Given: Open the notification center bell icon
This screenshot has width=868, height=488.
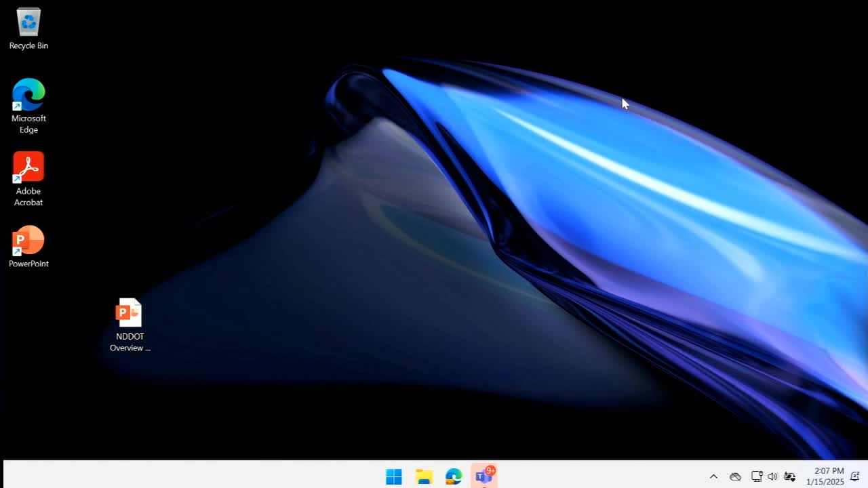Looking at the screenshot, I should [855, 476].
